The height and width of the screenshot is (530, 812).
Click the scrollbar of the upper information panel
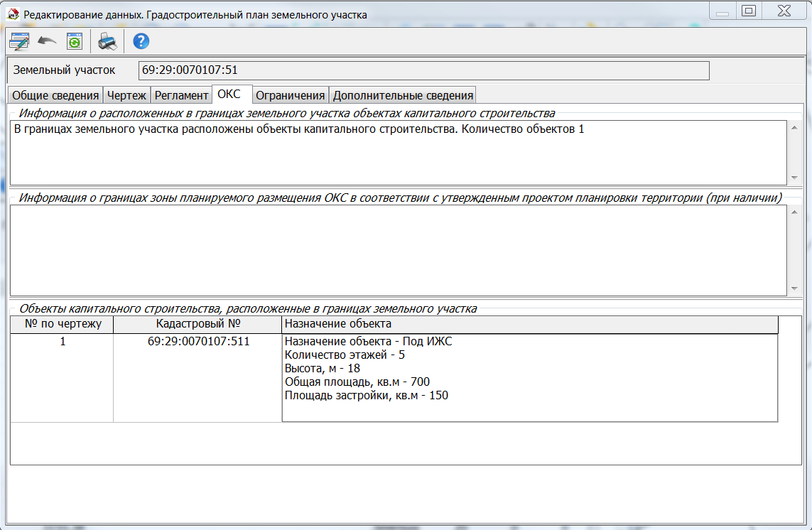click(794, 153)
